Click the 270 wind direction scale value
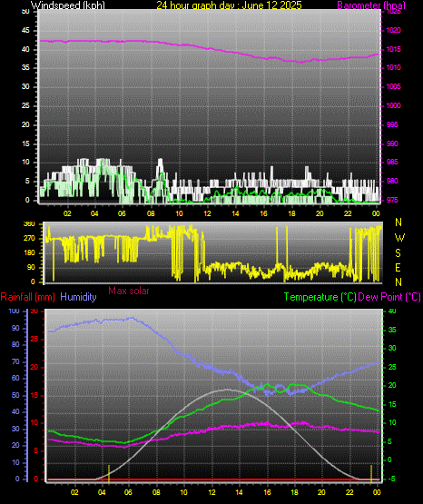Image resolution: width=423 pixels, height=504 pixels. click(29, 239)
